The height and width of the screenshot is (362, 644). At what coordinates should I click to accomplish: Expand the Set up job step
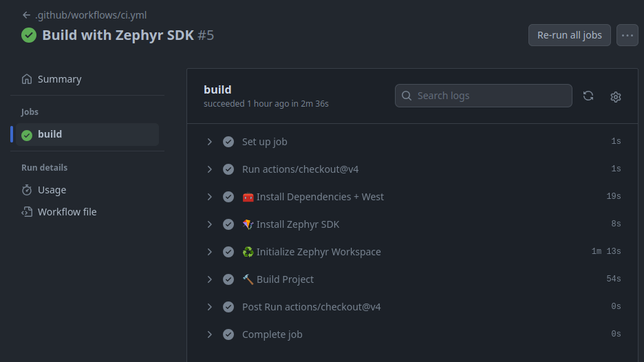tap(210, 142)
